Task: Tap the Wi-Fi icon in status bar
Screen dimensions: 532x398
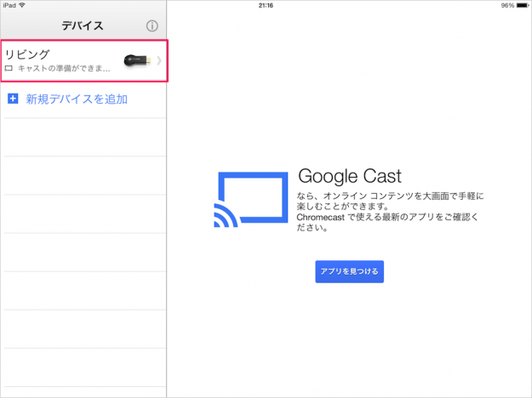Action: point(22,5)
